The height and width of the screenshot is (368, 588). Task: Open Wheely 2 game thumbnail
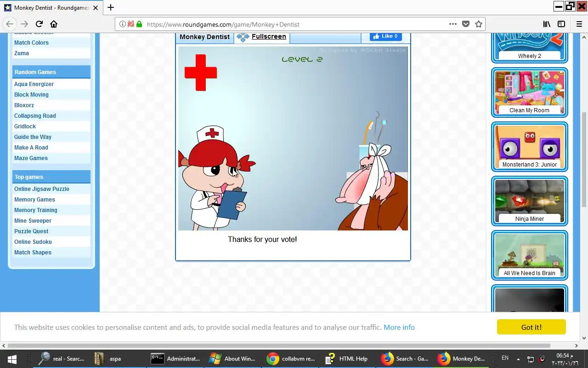click(530, 47)
